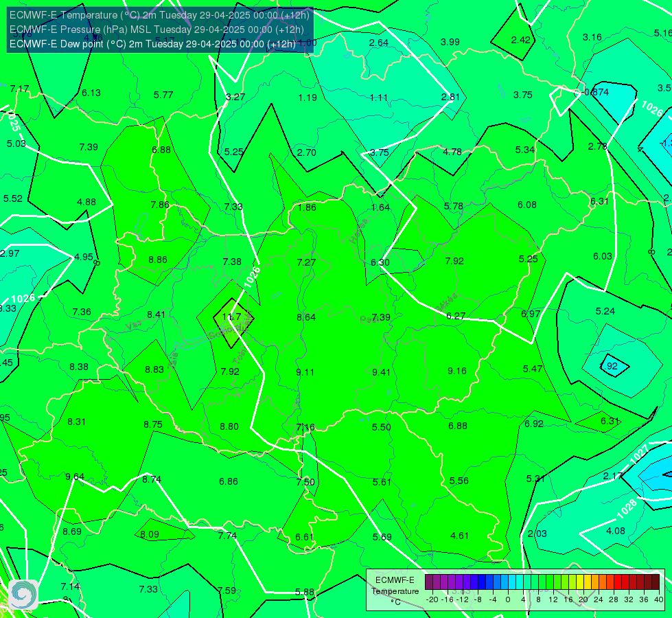Click the 2.03 dew point value
Viewport: 672px width, 618px height.
pyautogui.click(x=537, y=534)
